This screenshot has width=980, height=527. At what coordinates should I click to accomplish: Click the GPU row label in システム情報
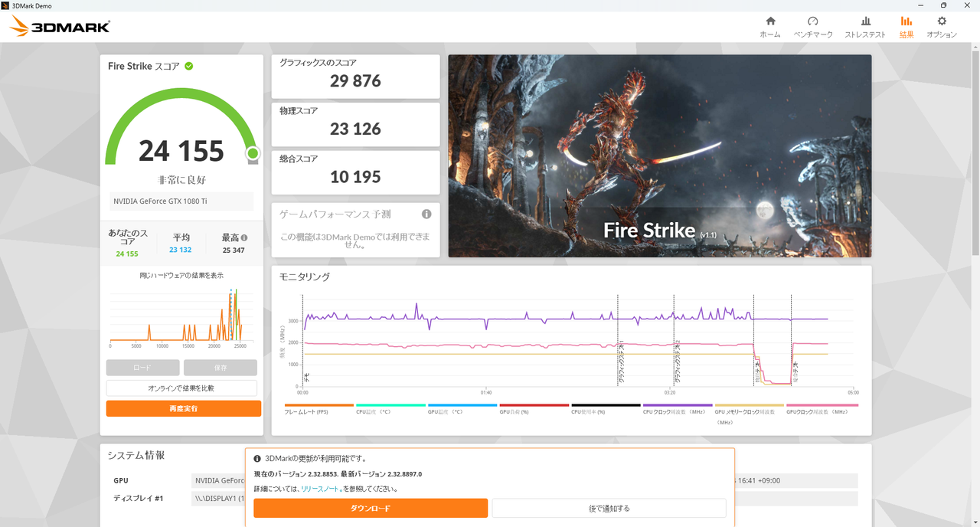pyautogui.click(x=121, y=480)
